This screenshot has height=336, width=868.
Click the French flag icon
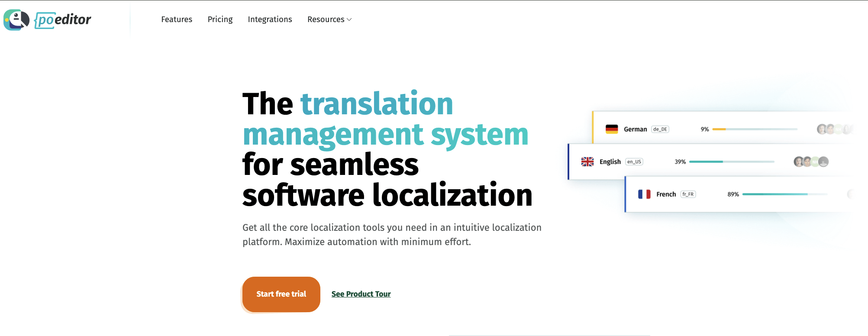point(644,194)
